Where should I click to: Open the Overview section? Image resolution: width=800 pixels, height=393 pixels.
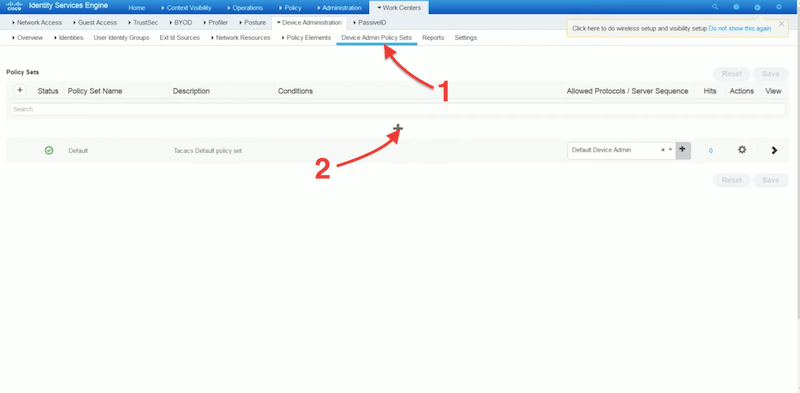click(28, 38)
